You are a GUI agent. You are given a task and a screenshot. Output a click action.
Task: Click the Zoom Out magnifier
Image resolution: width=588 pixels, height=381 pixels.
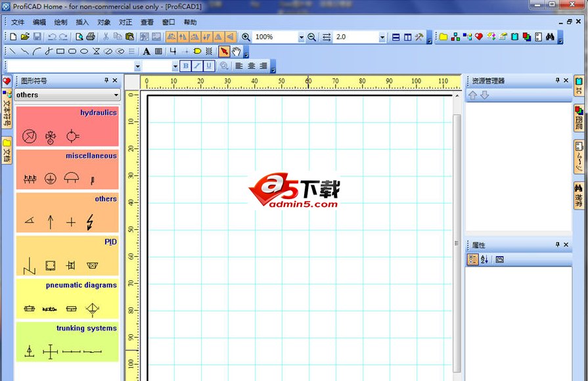pos(311,37)
